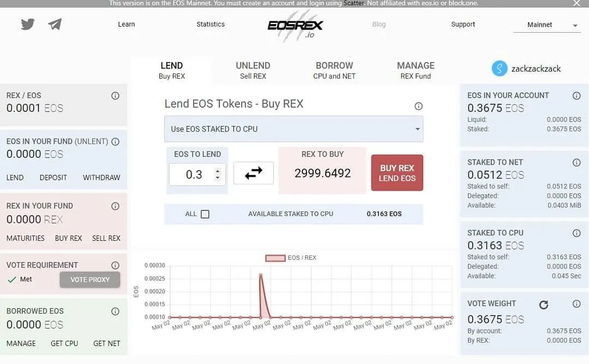
Task: Show info for Staked to NET
Action: [576, 162]
